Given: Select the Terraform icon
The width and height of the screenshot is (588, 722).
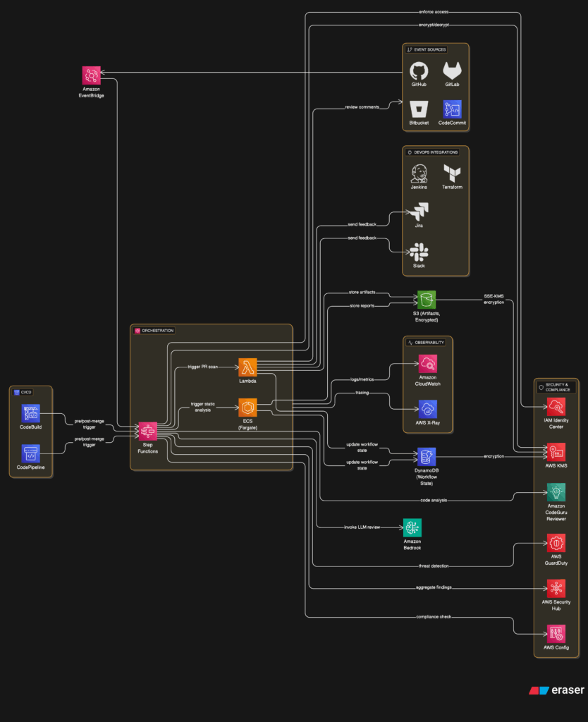Looking at the screenshot, I should pyautogui.click(x=452, y=173).
